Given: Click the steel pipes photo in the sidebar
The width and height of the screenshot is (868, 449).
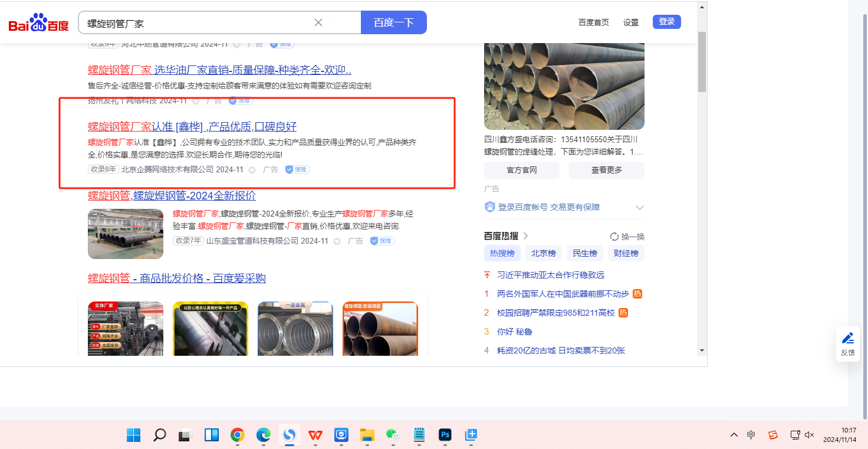Looking at the screenshot, I should pyautogui.click(x=564, y=86).
